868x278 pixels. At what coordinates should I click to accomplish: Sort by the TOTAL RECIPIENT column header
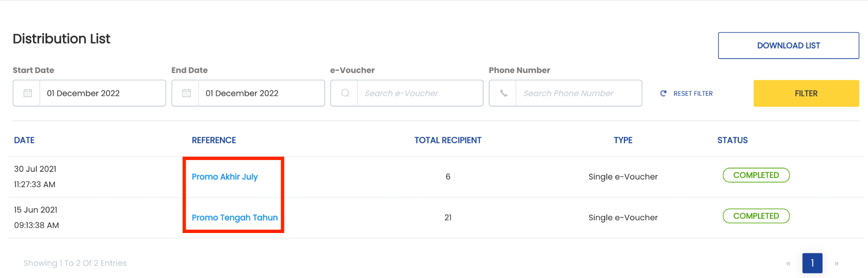(x=448, y=140)
